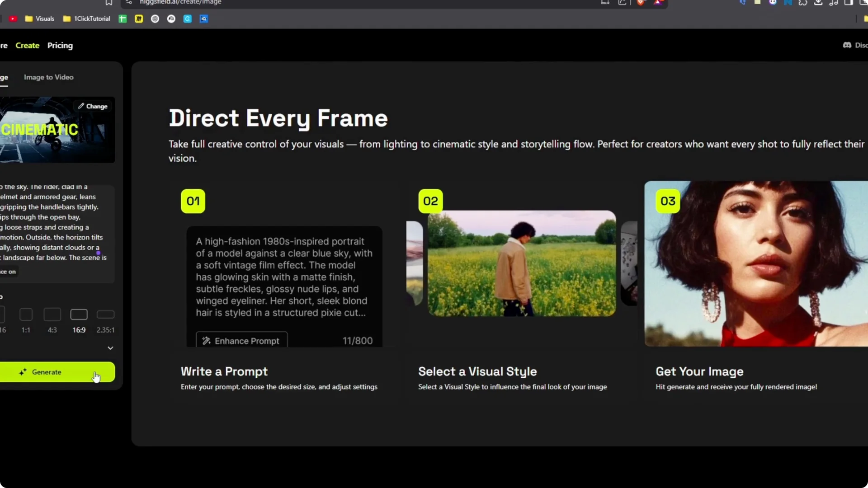Click the share icon beside the address bar
Screen dimensions: 868x488
[x=622, y=3]
